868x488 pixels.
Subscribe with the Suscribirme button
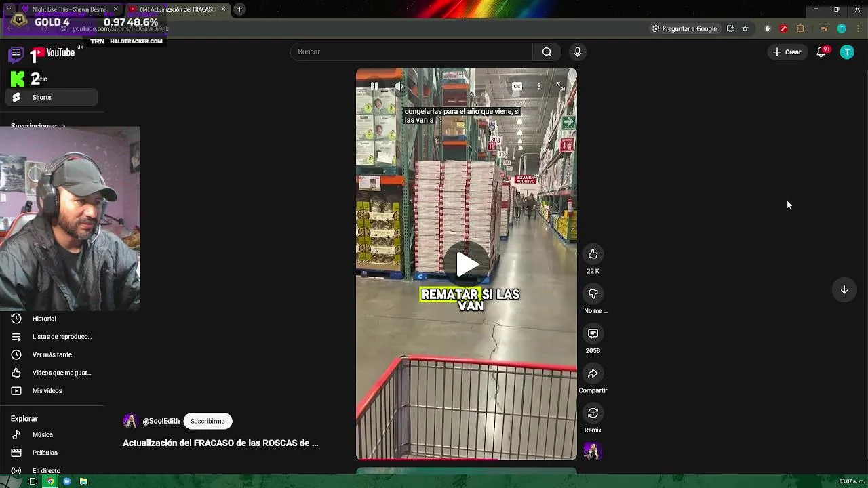point(208,421)
